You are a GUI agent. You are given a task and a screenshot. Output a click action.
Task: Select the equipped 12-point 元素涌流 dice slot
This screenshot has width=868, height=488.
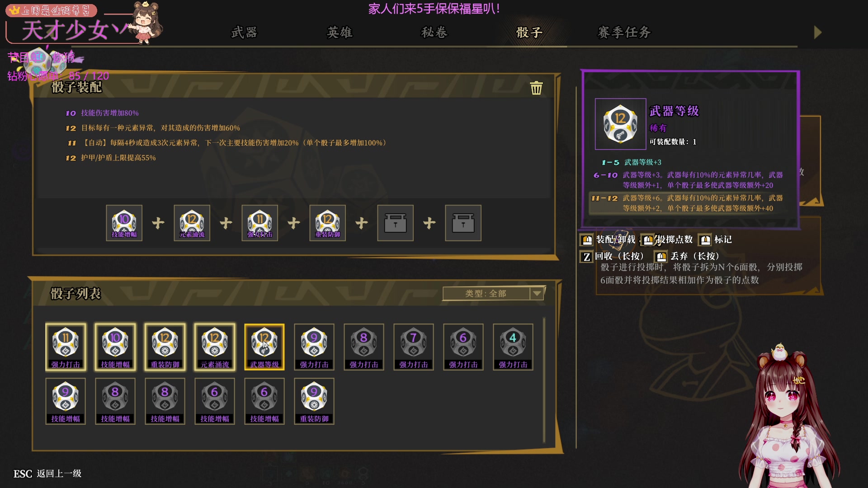(192, 223)
